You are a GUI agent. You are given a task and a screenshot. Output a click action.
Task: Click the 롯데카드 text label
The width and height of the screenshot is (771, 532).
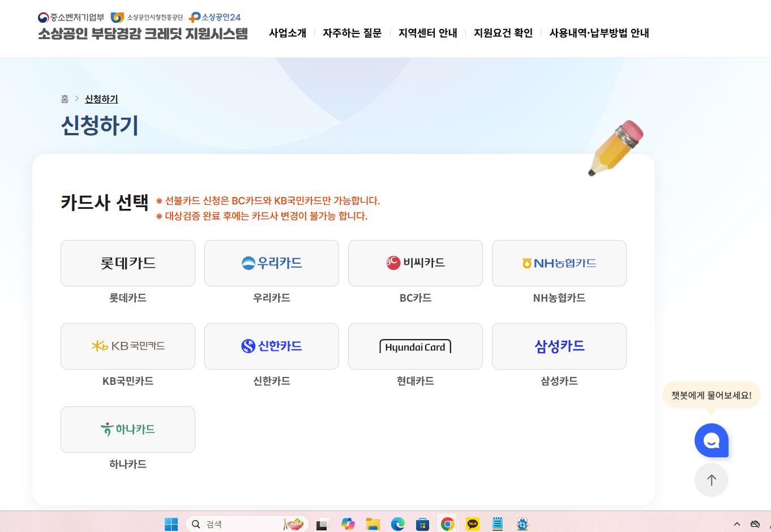(128, 298)
